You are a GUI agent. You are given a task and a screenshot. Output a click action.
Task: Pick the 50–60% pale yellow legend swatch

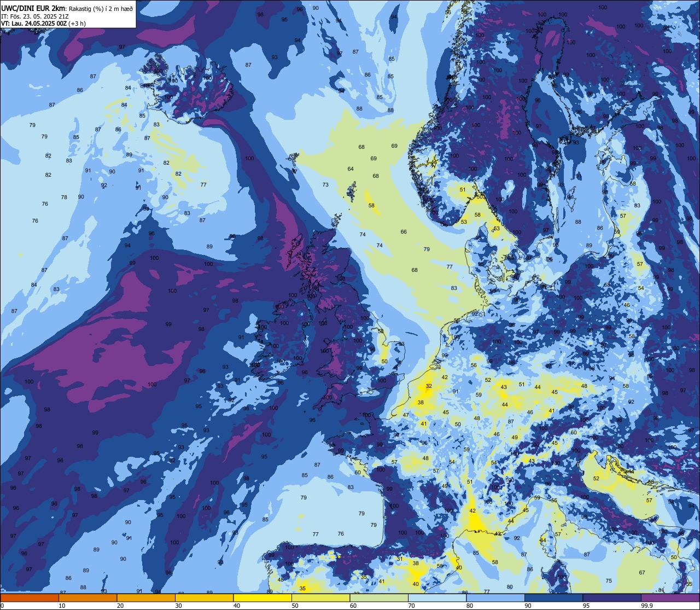(x=320, y=598)
